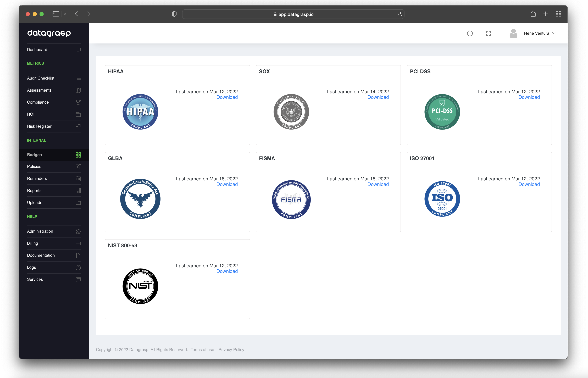Image resolution: width=588 pixels, height=378 pixels.
Task: Toggle fullscreen mode icon in header
Action: tap(488, 33)
